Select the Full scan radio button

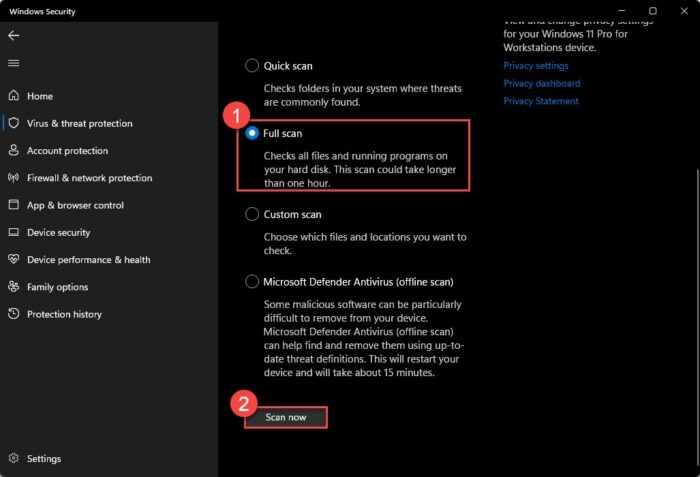pos(252,133)
